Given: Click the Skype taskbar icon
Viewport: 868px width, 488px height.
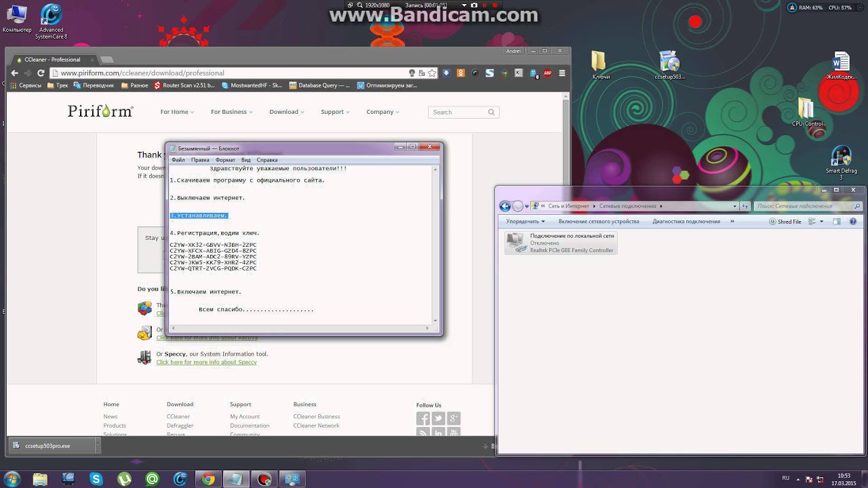Looking at the screenshot, I should [x=96, y=479].
